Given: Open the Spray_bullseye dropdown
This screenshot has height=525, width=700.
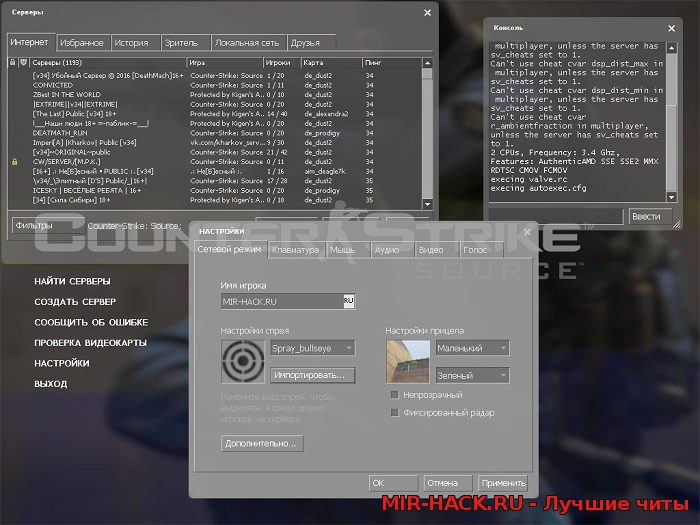Looking at the screenshot, I should point(312,348).
